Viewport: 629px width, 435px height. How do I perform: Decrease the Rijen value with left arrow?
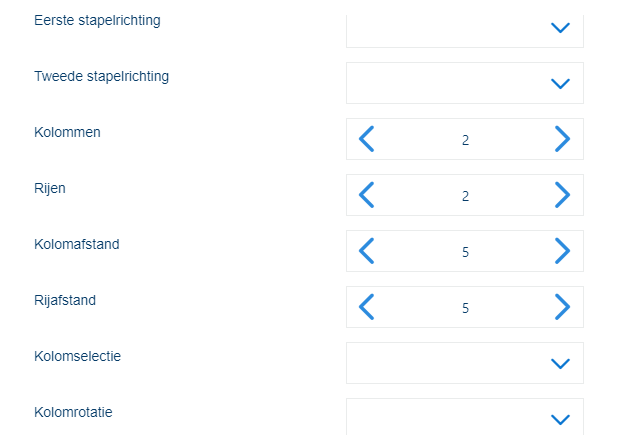point(366,195)
